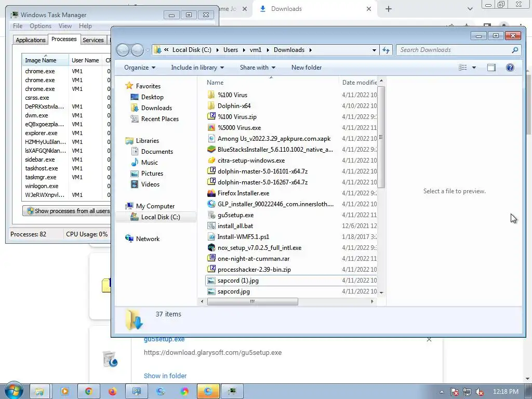
Task: Select the BlueStacksInstaller file icon
Action: 211,149
